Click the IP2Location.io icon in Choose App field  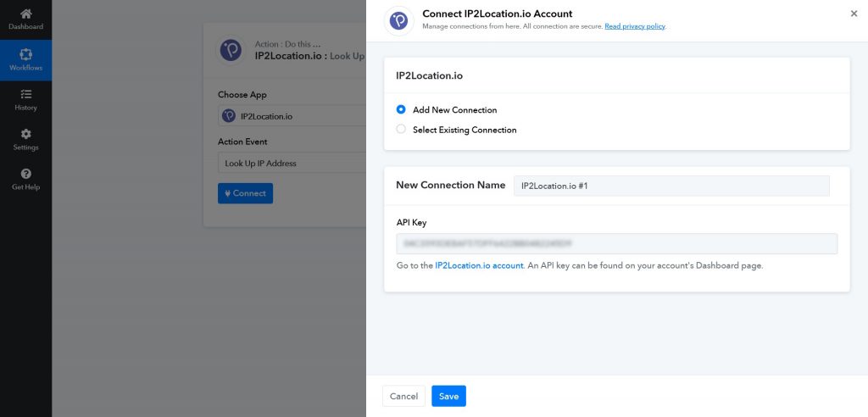click(229, 116)
